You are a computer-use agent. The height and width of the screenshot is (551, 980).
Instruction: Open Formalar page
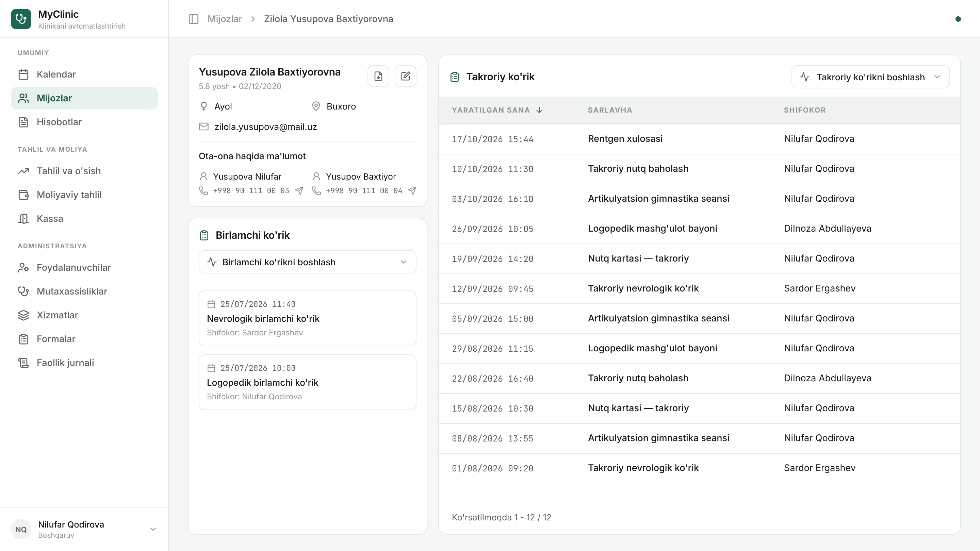pyautogui.click(x=84, y=339)
